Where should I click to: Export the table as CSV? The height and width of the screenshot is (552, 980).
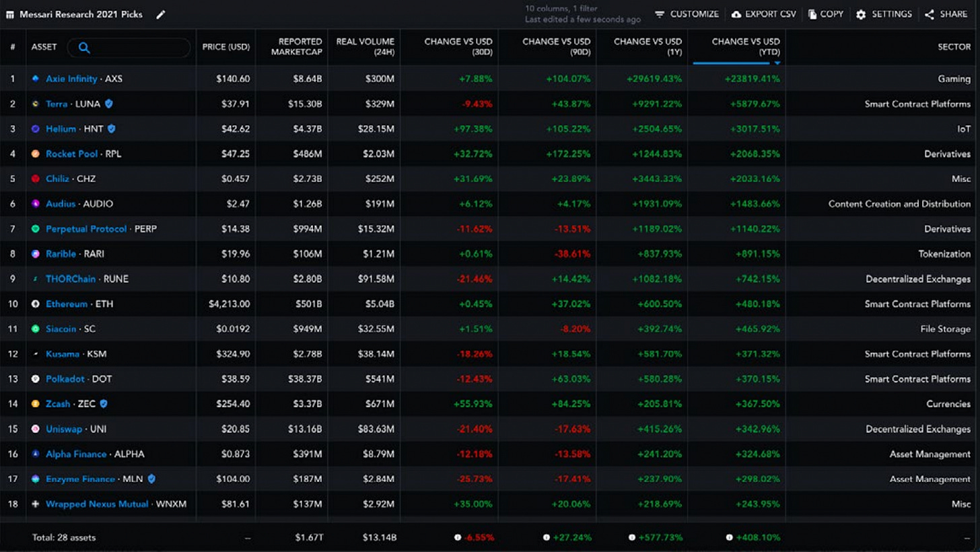764,14
